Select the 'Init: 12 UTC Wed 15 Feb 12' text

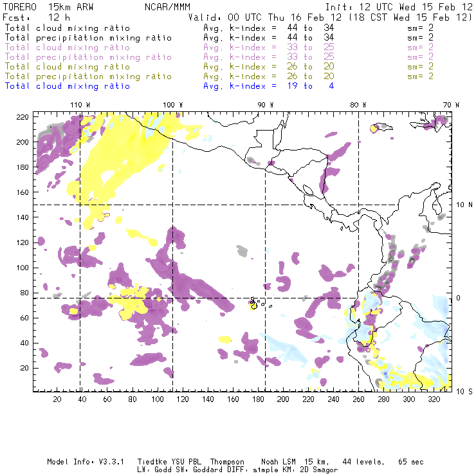click(399, 7)
